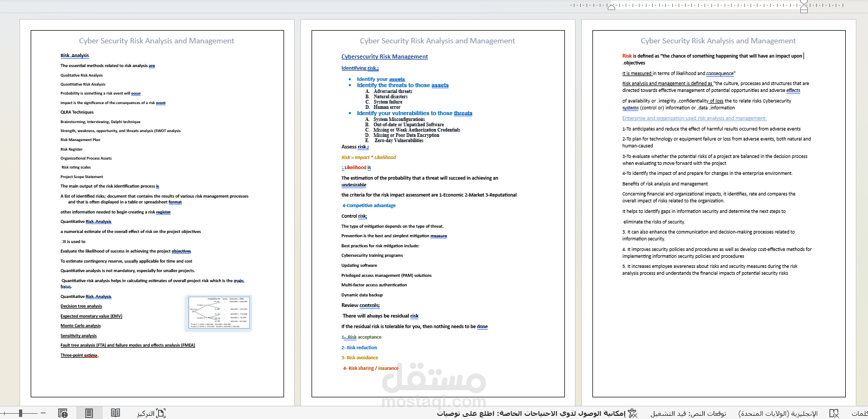Click 'Risk Register' line

[71, 149]
